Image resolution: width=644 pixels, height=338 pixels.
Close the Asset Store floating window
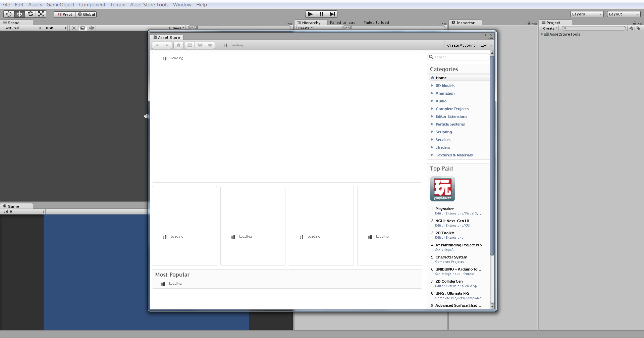tap(491, 35)
